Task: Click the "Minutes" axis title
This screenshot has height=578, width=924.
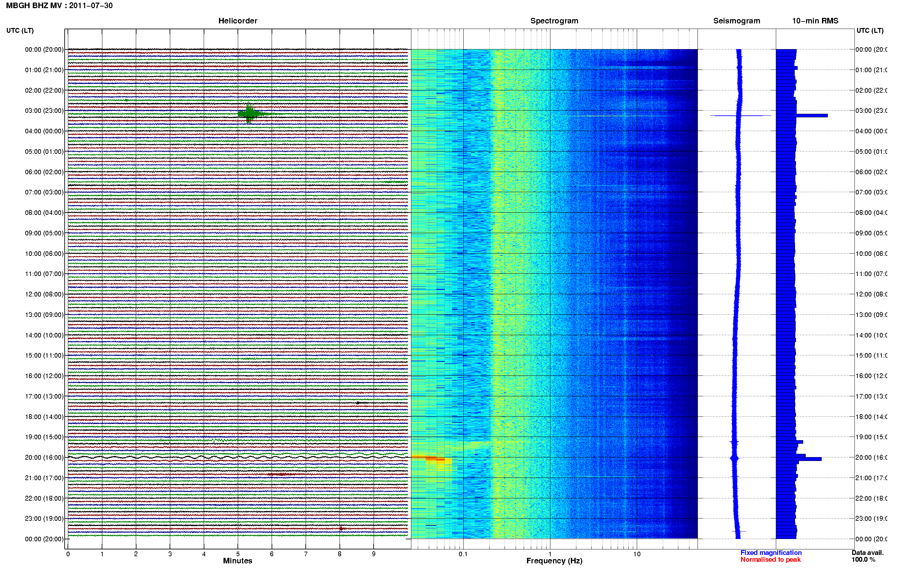Action: (237, 561)
